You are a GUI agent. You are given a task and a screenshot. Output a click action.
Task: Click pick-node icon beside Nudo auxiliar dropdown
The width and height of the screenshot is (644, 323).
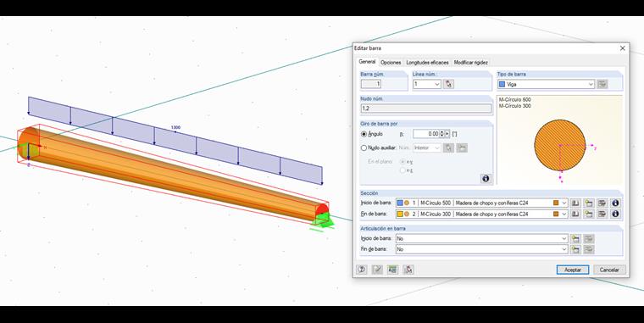point(448,148)
